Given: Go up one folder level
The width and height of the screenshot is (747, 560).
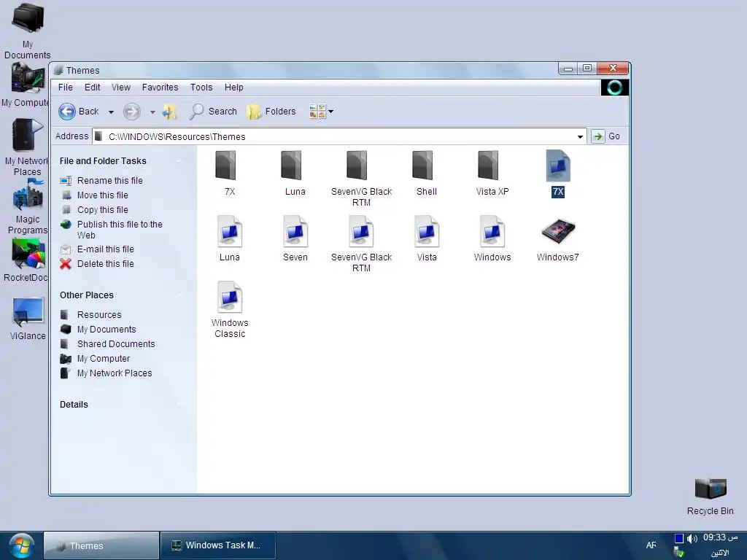Looking at the screenshot, I should 169,112.
